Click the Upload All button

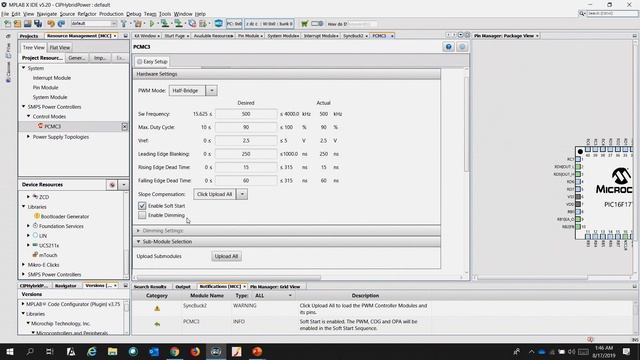tap(227, 256)
